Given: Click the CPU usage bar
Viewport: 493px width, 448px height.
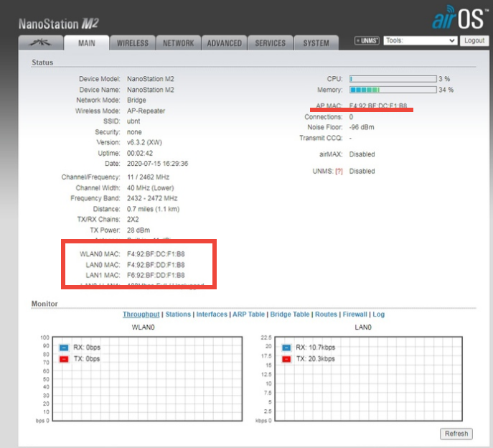Looking at the screenshot, I should [393, 79].
